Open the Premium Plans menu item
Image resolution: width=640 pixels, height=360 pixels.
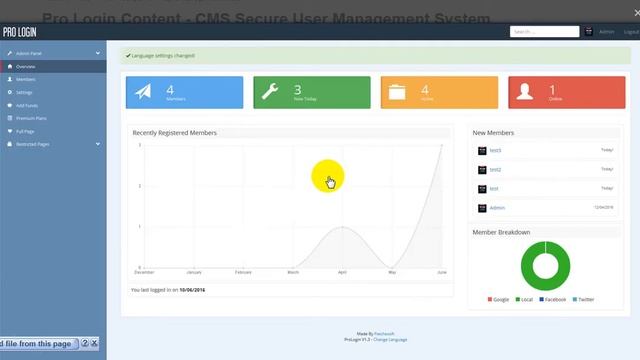pos(53,118)
